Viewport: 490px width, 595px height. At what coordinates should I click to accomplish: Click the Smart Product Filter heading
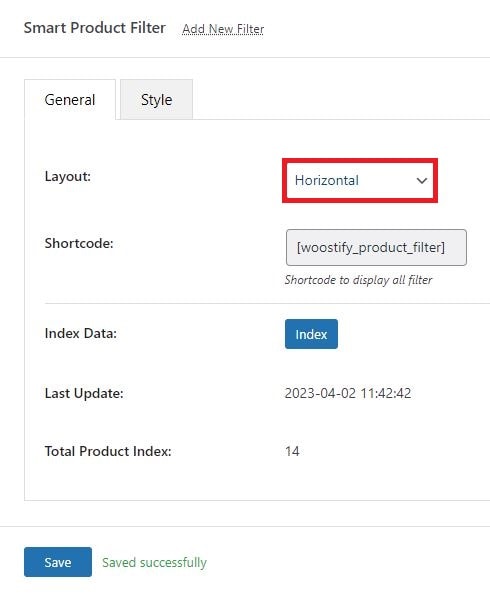[x=95, y=28]
